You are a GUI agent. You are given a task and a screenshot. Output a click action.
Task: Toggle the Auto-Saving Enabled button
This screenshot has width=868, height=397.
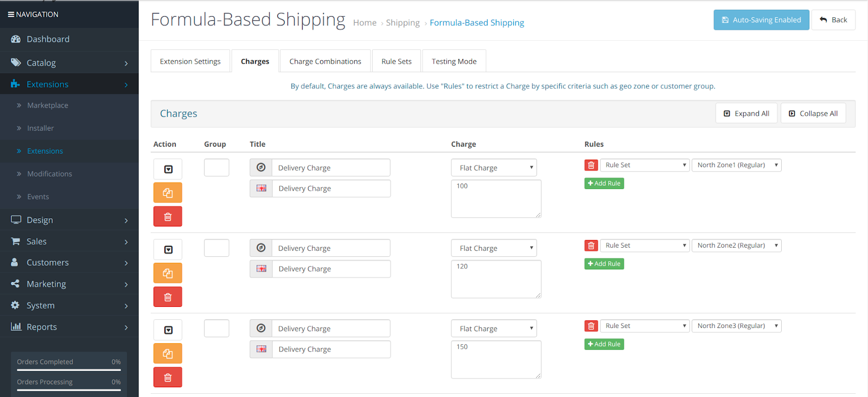(761, 20)
